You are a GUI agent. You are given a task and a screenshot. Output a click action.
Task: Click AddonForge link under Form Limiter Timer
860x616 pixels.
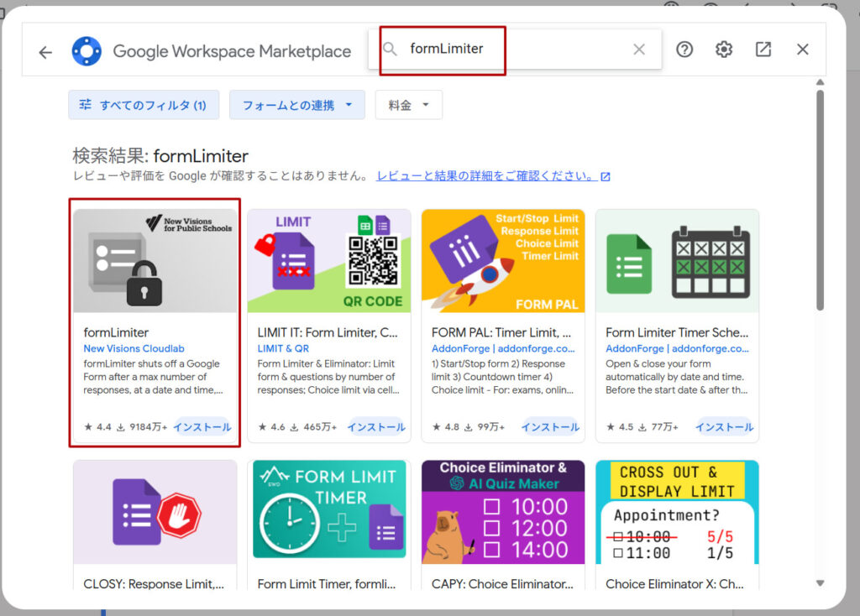pyautogui.click(x=677, y=348)
